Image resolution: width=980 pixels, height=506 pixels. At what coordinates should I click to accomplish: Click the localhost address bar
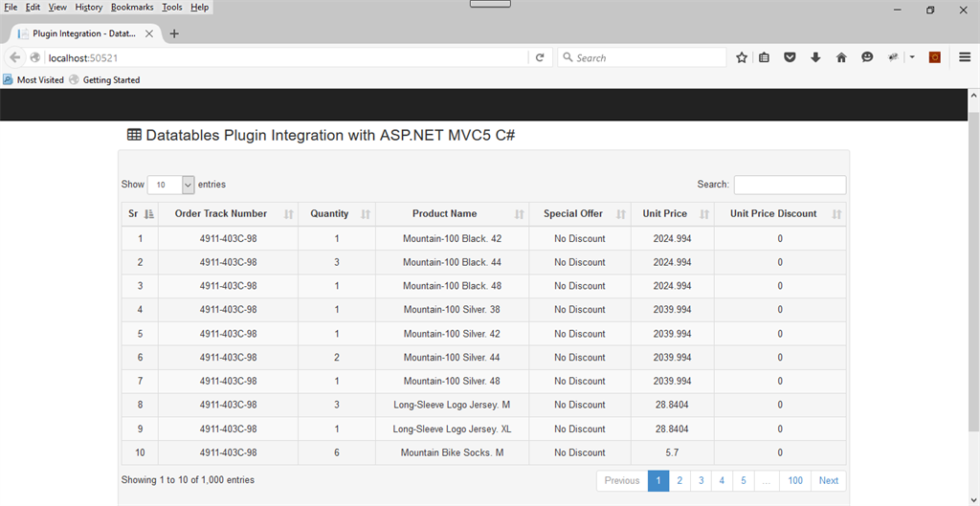click(287, 57)
